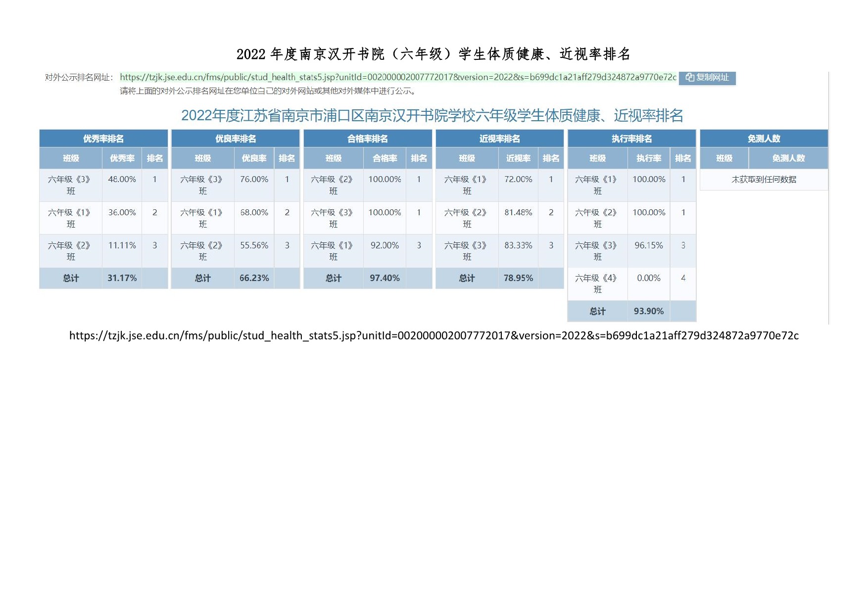Click the 近视率 column header
This screenshot has height=614, width=868.
pyautogui.click(x=519, y=158)
